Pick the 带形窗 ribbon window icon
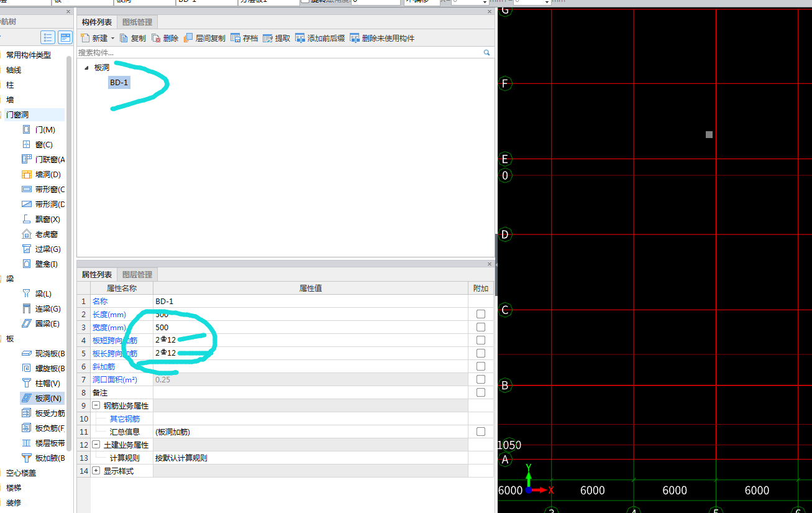Viewport: 812px width, 513px height. pos(26,189)
